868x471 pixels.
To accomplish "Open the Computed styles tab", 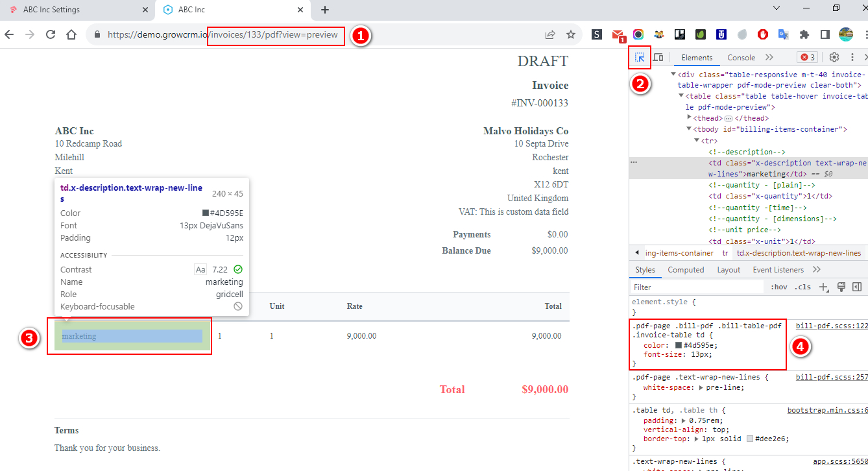I will click(x=686, y=270).
